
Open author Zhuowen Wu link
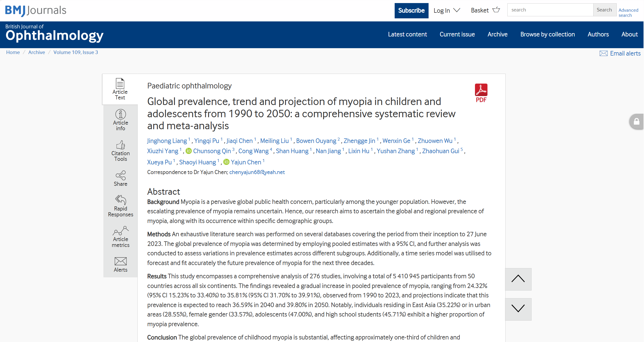coord(435,141)
